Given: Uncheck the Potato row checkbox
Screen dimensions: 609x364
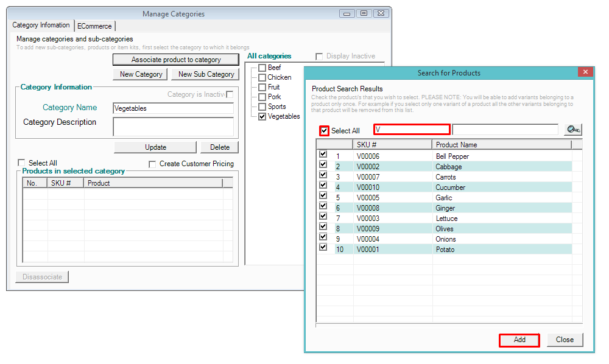Looking at the screenshot, I should point(323,248).
